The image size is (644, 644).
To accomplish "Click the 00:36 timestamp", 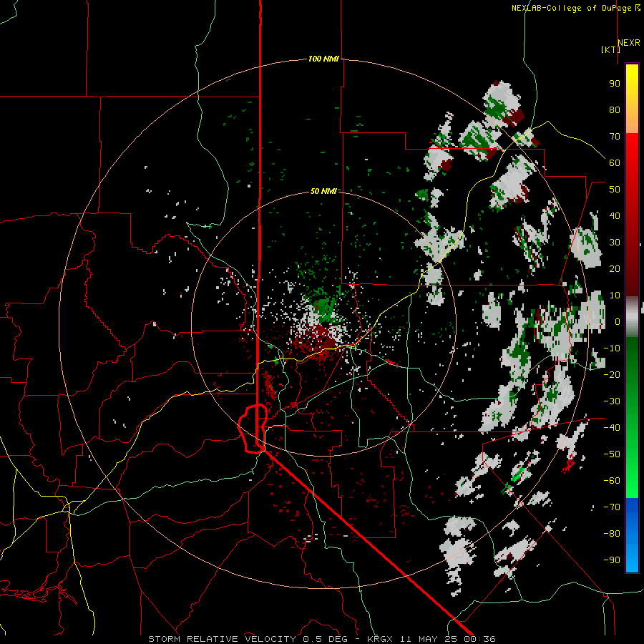I will (x=479, y=639).
